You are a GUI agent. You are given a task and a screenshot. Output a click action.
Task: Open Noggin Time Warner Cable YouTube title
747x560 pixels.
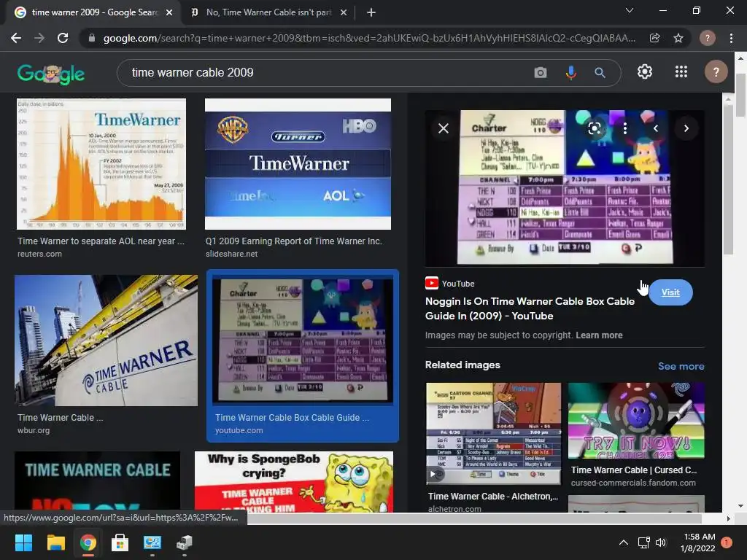point(530,308)
